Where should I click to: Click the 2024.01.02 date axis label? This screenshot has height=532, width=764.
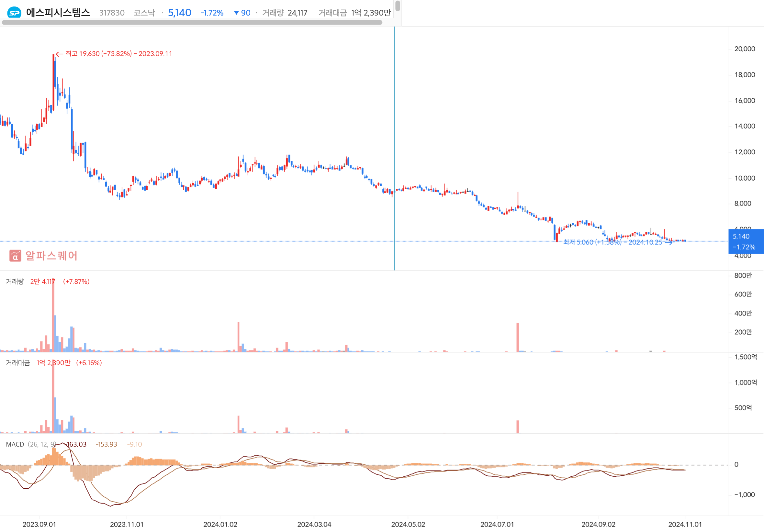point(220,525)
